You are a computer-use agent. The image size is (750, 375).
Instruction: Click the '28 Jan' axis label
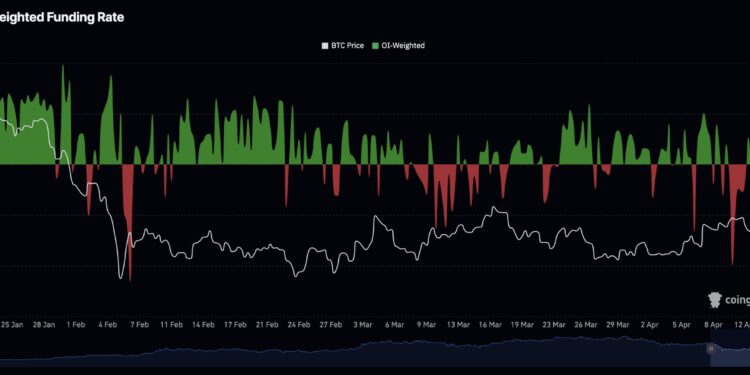(x=44, y=325)
